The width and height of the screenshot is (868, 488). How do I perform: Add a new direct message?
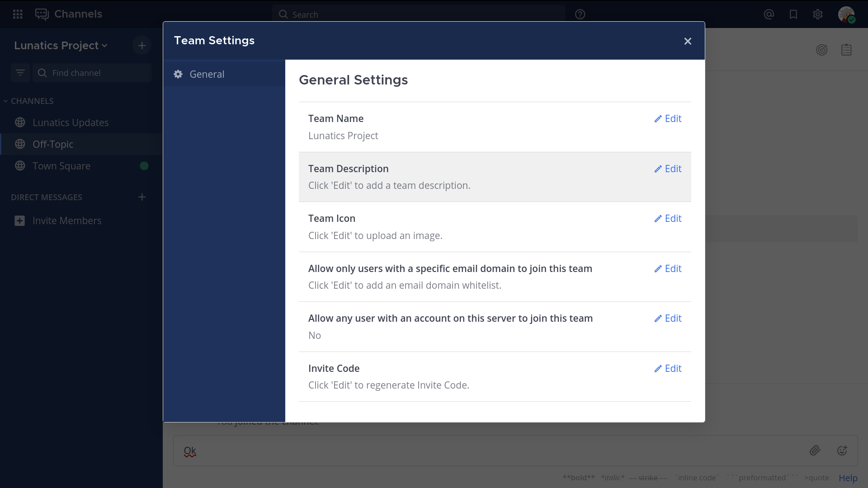pyautogui.click(x=142, y=197)
